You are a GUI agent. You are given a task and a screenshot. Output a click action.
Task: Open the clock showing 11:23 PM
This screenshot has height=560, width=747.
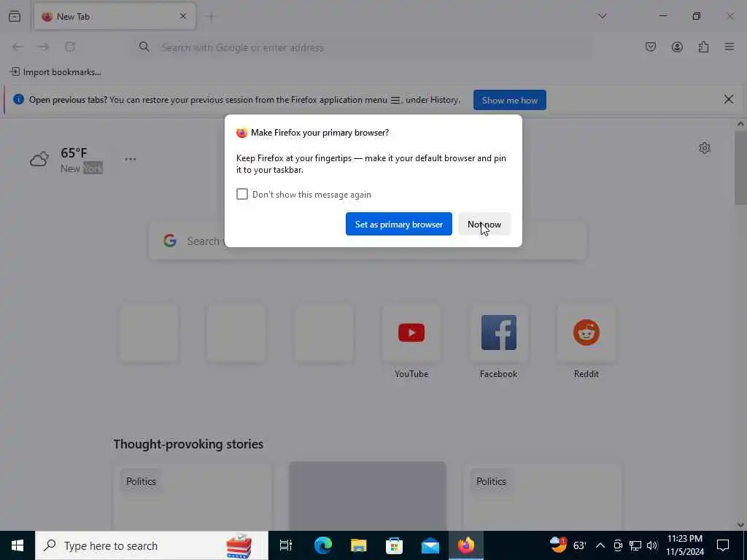(x=684, y=545)
